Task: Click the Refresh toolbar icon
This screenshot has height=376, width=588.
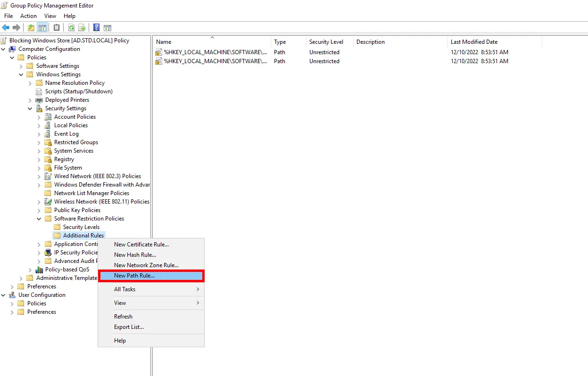Action: coord(71,27)
